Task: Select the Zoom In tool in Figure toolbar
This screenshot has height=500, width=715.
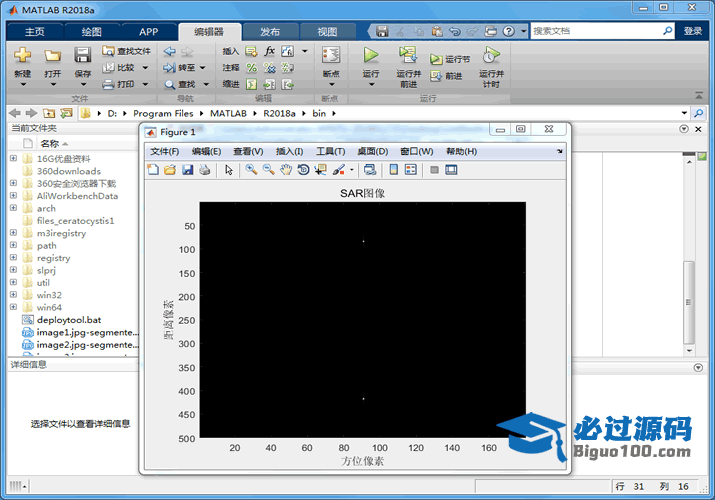Action: pyautogui.click(x=251, y=170)
